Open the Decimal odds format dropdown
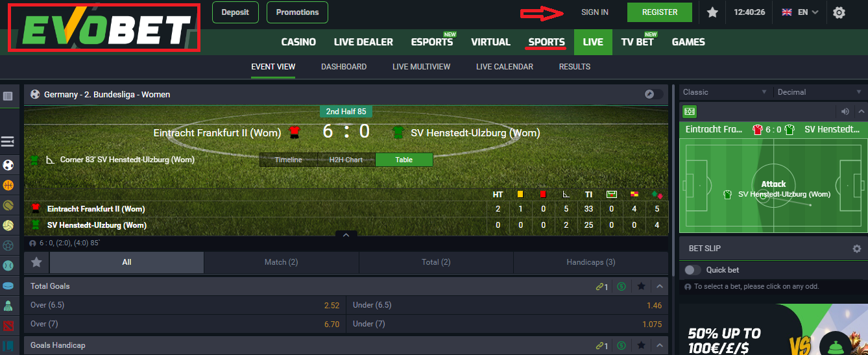The height and width of the screenshot is (355, 868). click(820, 92)
